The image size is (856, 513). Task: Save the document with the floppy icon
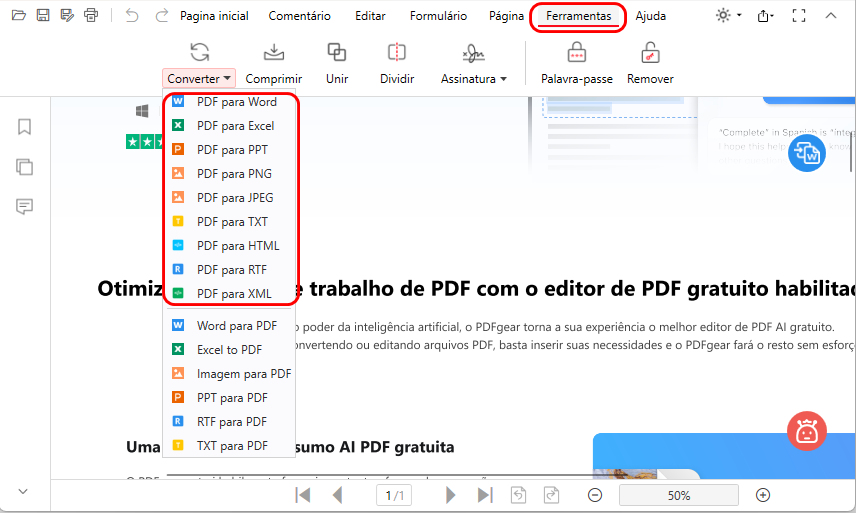pos(43,15)
